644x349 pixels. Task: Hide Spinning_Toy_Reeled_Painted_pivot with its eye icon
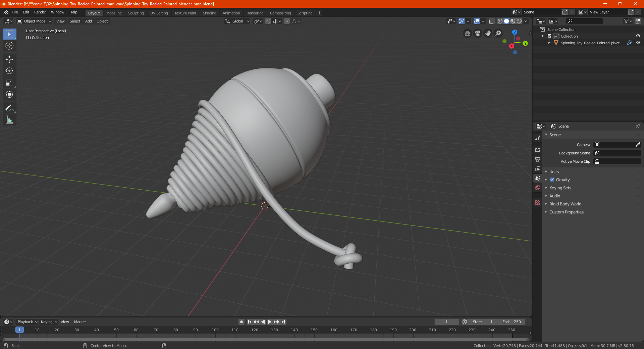click(x=638, y=43)
